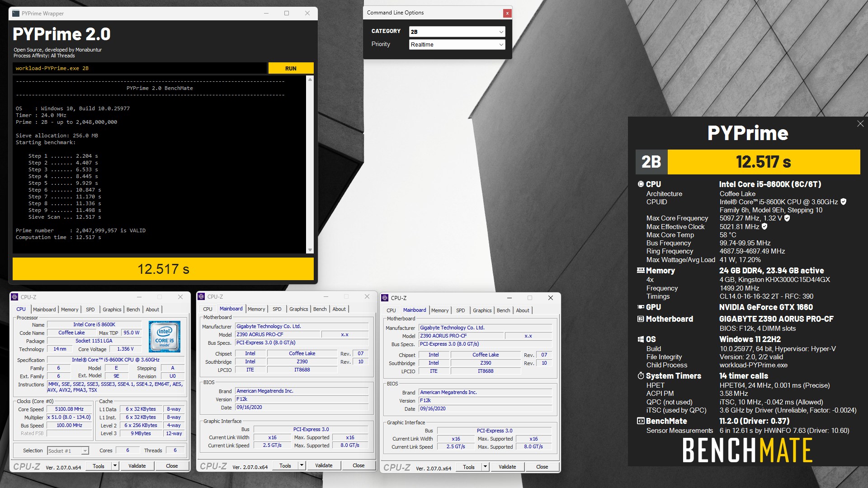868x488 pixels.
Task: Open About tab in first CPU-Z window
Action: pyautogui.click(x=152, y=310)
